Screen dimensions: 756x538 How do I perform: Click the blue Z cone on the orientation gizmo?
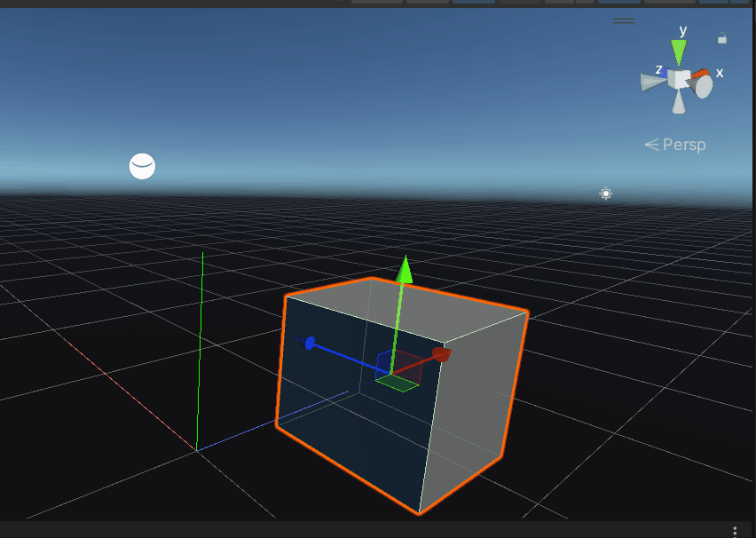pos(665,71)
